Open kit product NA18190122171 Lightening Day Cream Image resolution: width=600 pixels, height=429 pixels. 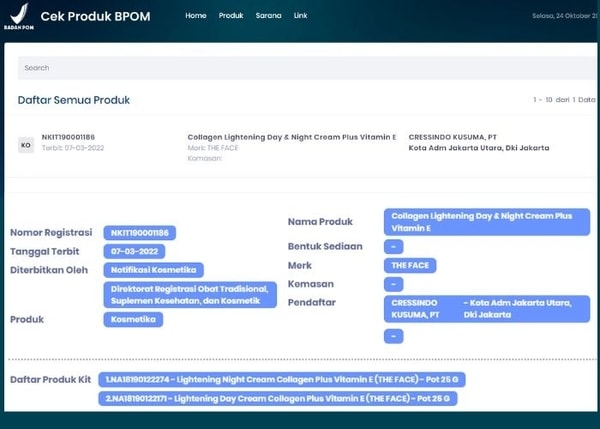[277, 398]
